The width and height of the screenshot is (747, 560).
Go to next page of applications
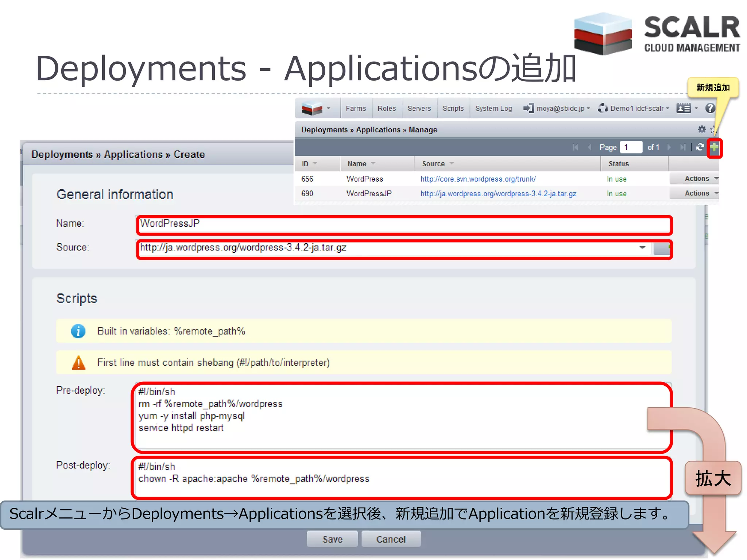tap(669, 147)
